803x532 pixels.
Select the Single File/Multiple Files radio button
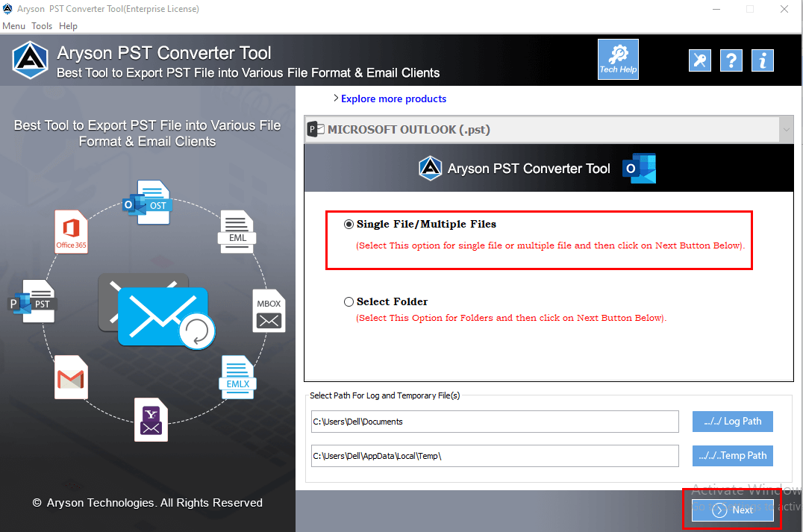349,223
